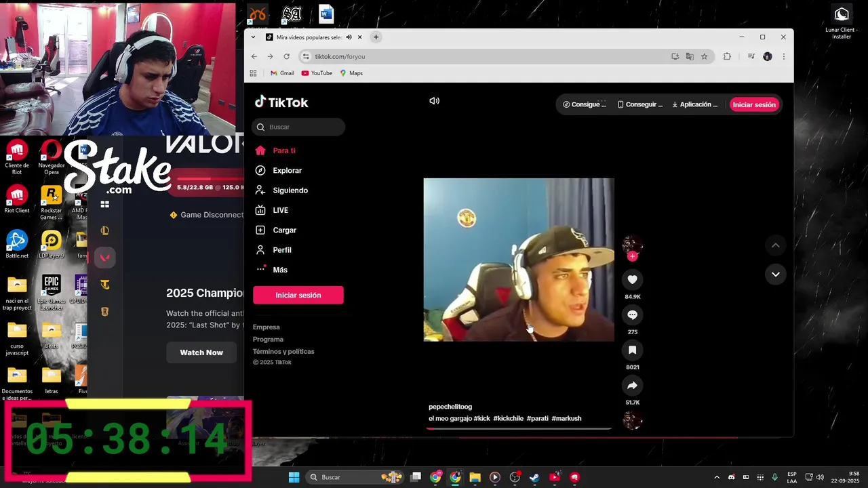Show hidden system tray icons
Viewport: 868px width, 488px height.
pos(717,477)
